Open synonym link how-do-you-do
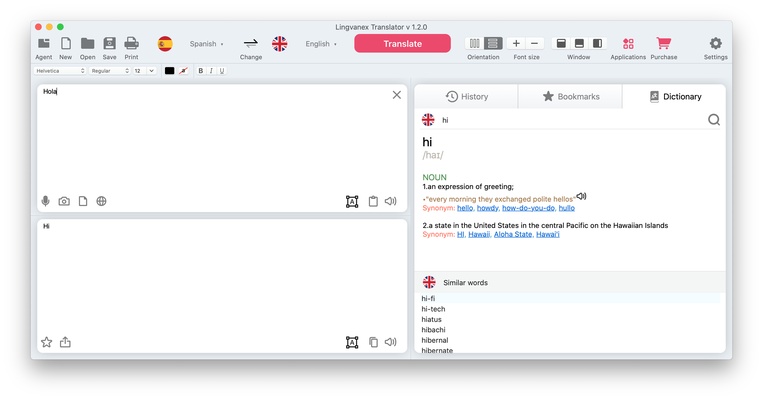The height and width of the screenshot is (400, 763). point(528,208)
